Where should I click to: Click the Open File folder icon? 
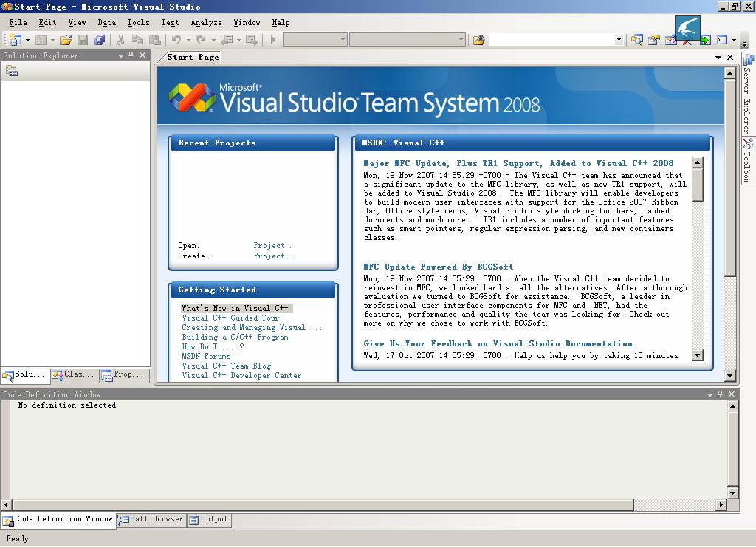66,40
